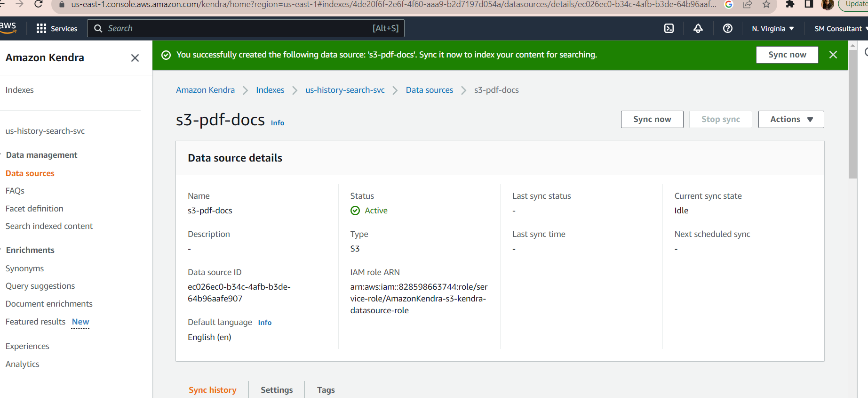Open the AWS Services grid menu

point(41,28)
